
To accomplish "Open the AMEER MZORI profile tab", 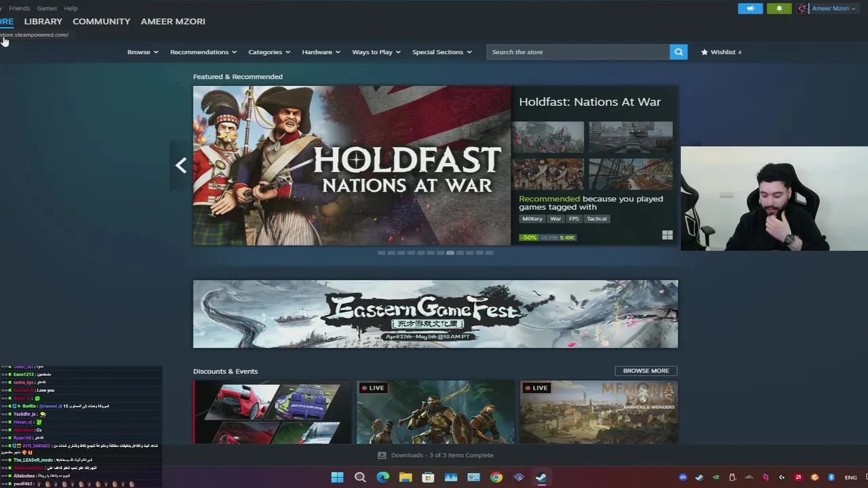I will [x=173, y=22].
